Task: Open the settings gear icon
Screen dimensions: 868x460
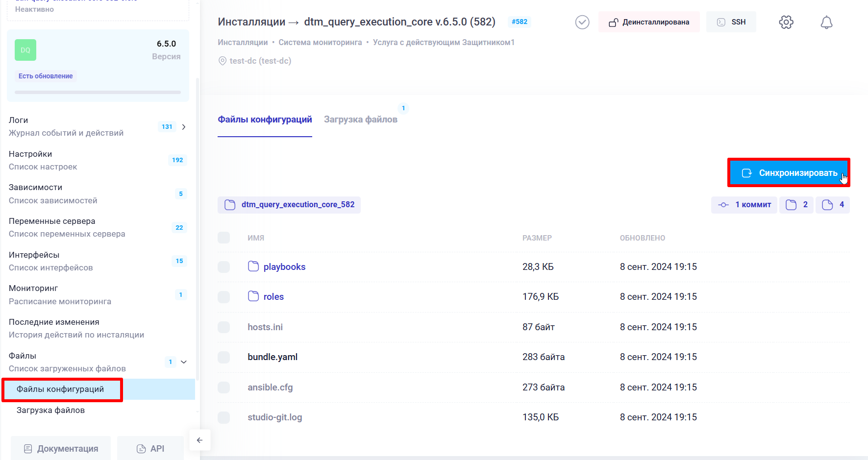Action: pos(786,22)
